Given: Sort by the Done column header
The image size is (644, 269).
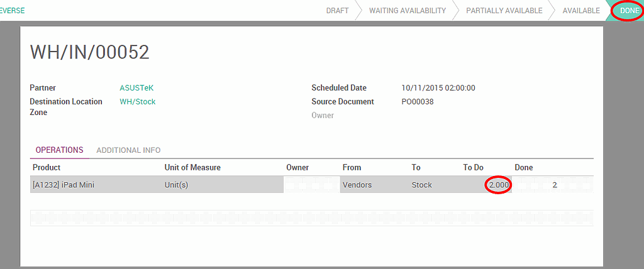Looking at the screenshot, I should tap(523, 168).
